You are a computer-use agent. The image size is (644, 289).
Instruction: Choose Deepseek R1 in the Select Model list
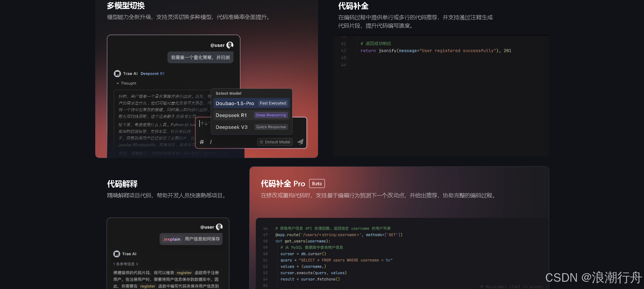click(251, 115)
